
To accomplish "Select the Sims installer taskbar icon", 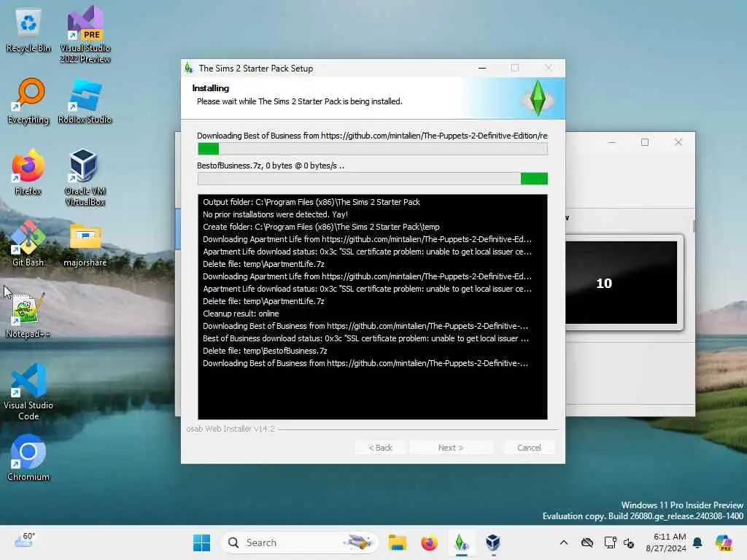I will pyautogui.click(x=461, y=542).
